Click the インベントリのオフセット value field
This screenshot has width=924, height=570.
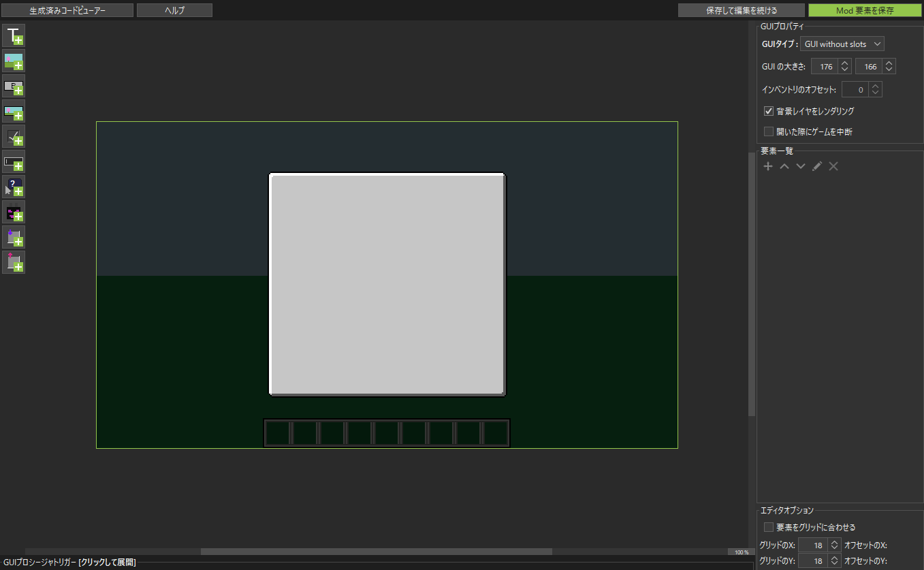point(855,89)
